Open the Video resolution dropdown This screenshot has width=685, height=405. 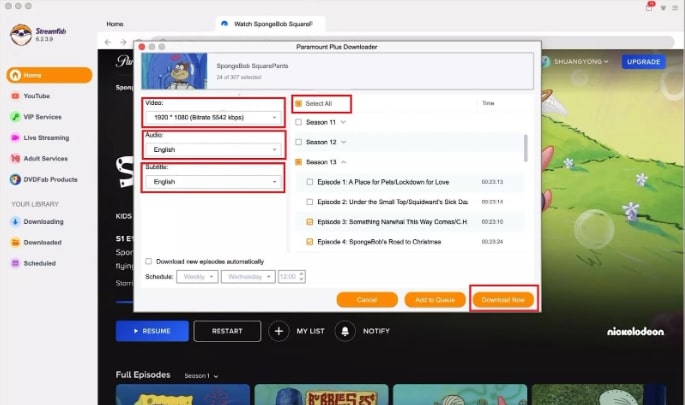(x=214, y=118)
